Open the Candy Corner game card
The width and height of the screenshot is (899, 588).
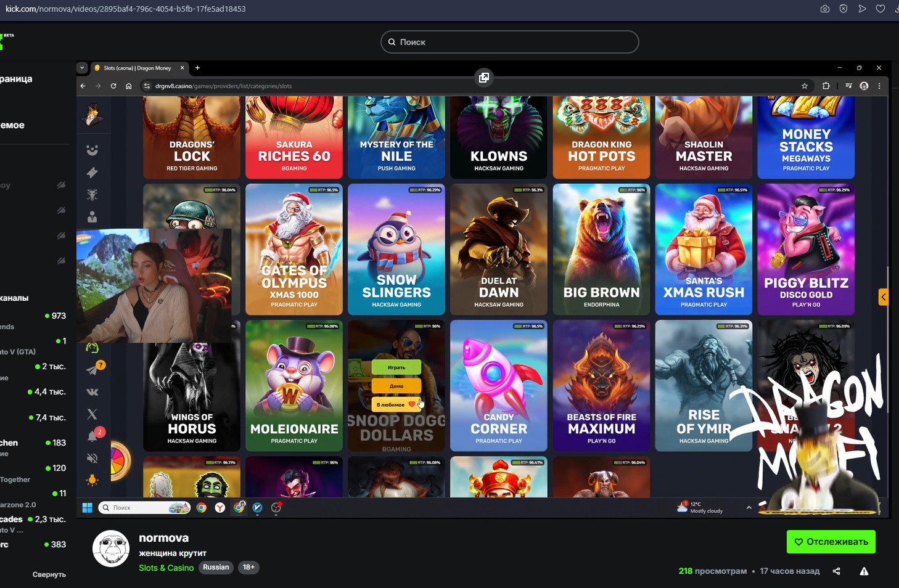499,386
